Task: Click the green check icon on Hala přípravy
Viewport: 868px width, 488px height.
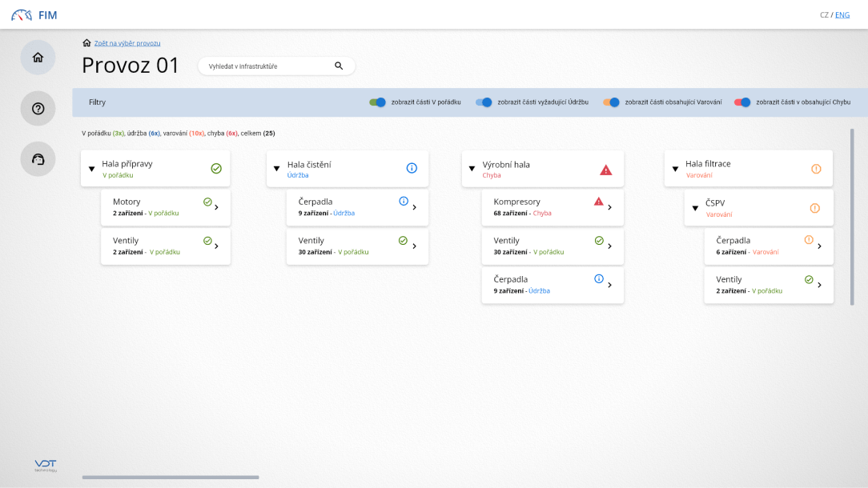Action: (x=216, y=168)
